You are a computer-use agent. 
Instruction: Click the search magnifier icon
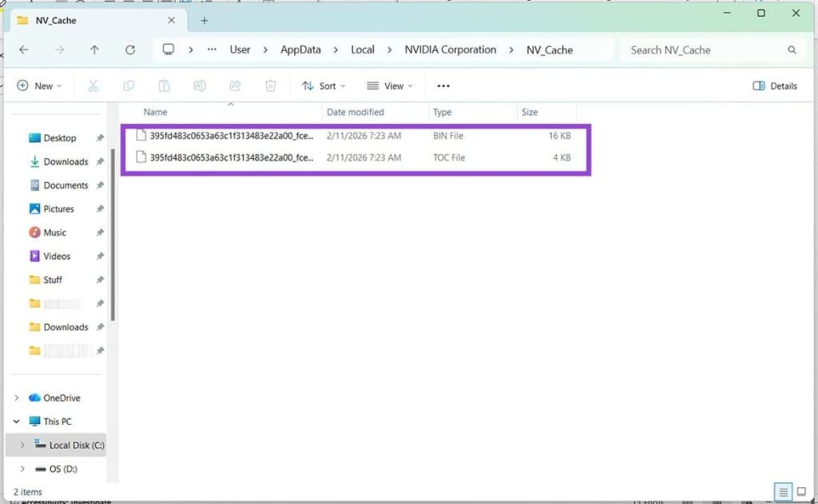coord(792,50)
